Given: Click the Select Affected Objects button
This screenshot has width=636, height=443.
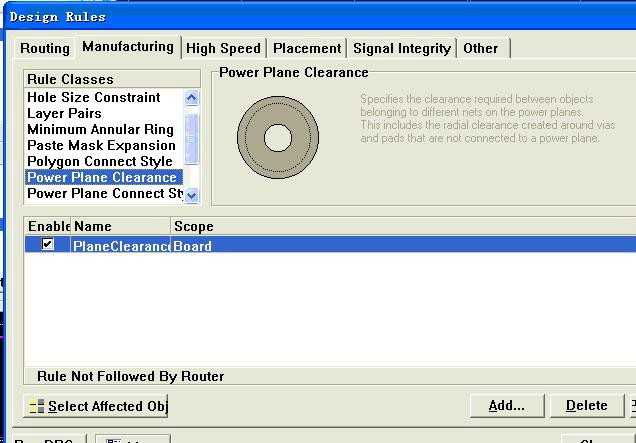Looking at the screenshot, I should (96, 406).
